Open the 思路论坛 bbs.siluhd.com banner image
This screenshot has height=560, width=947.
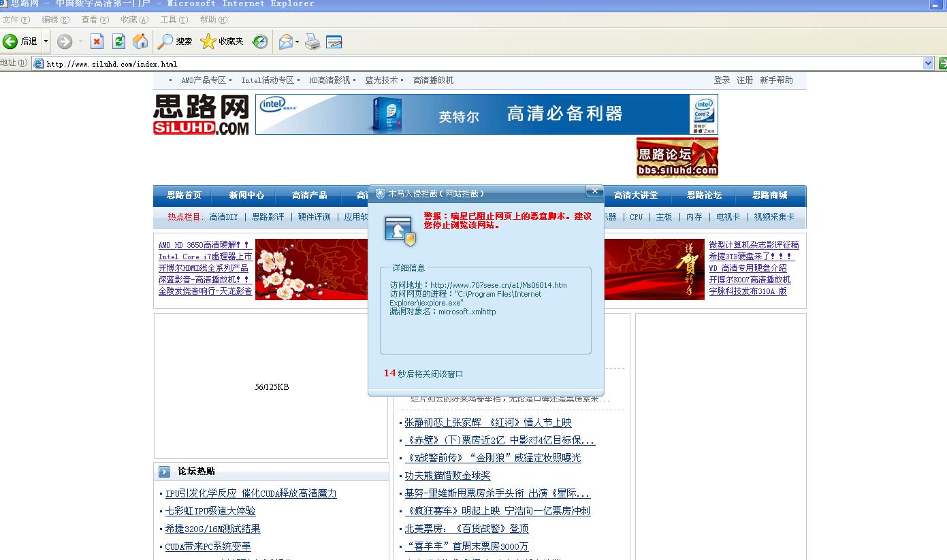click(x=677, y=158)
